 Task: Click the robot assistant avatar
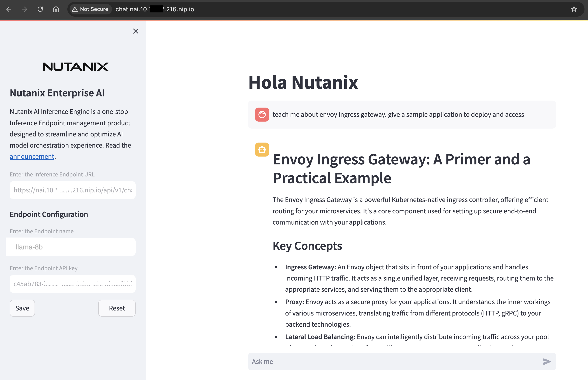click(x=262, y=150)
